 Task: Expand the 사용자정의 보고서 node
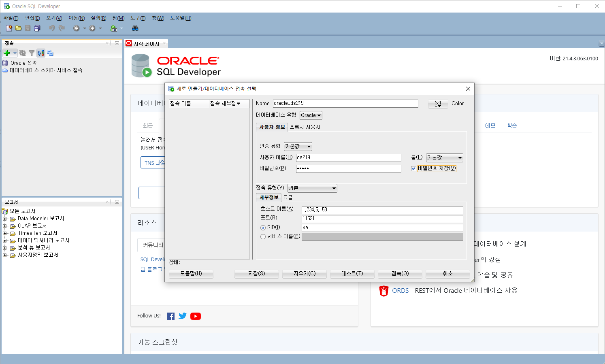tap(5, 255)
